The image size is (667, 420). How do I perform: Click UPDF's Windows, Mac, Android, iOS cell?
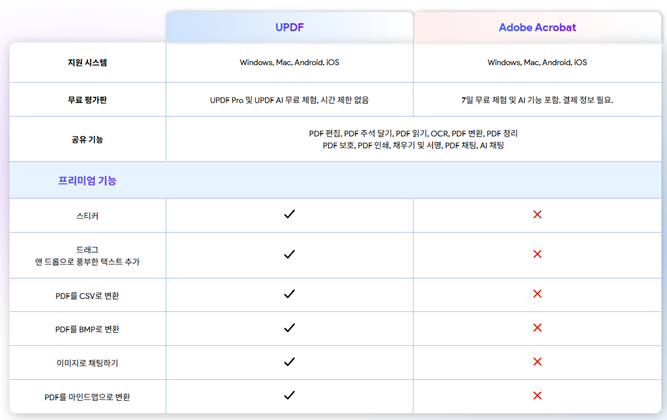point(289,63)
